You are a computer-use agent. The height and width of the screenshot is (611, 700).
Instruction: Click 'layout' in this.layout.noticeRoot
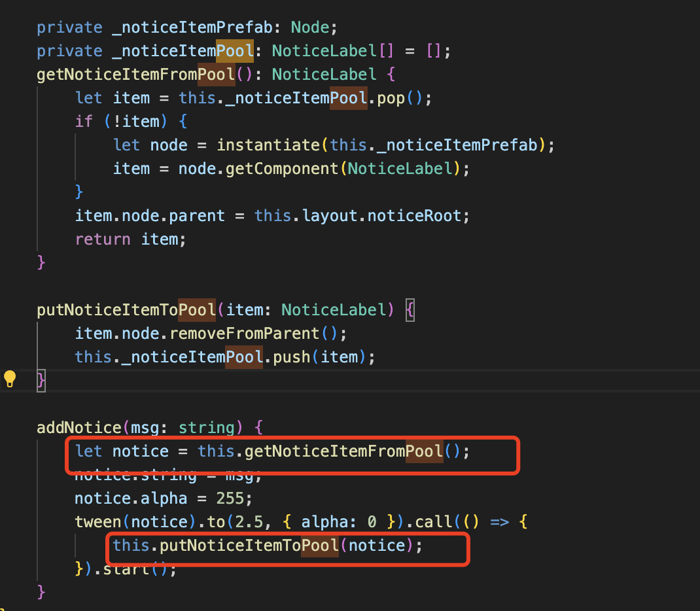coord(330,216)
